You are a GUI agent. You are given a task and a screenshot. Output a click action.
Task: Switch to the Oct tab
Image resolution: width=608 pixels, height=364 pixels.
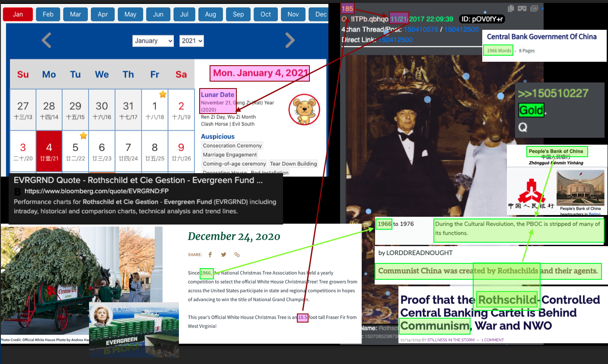266,14
